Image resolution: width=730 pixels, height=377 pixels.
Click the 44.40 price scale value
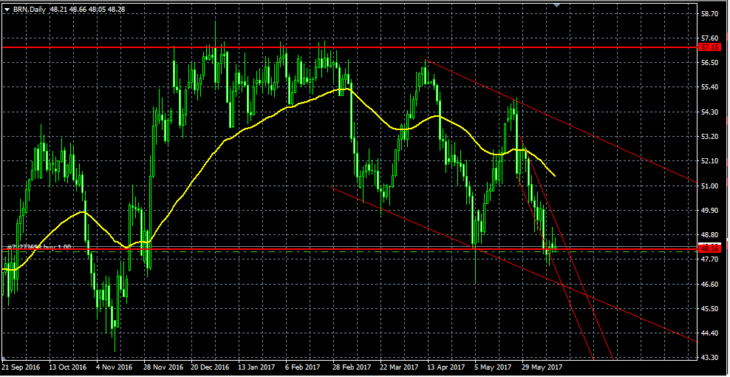(x=710, y=334)
